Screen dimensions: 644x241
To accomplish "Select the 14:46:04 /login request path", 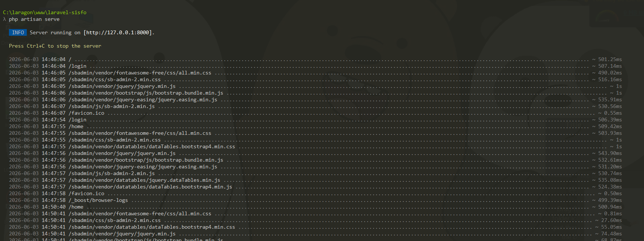I will tap(77, 66).
